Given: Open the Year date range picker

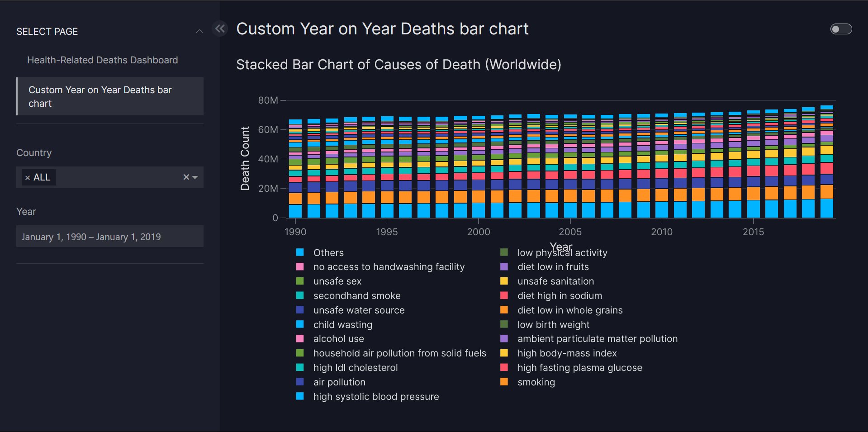Looking at the screenshot, I should (x=109, y=237).
